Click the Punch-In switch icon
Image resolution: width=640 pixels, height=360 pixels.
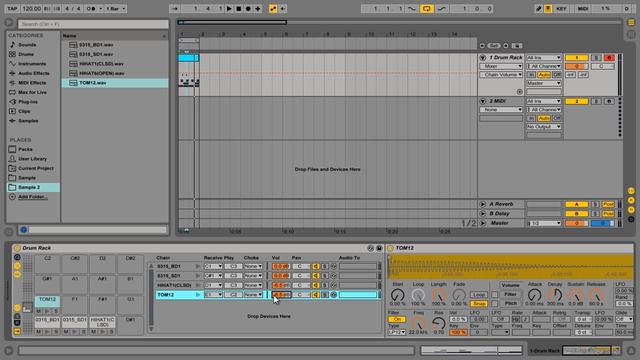(411, 9)
